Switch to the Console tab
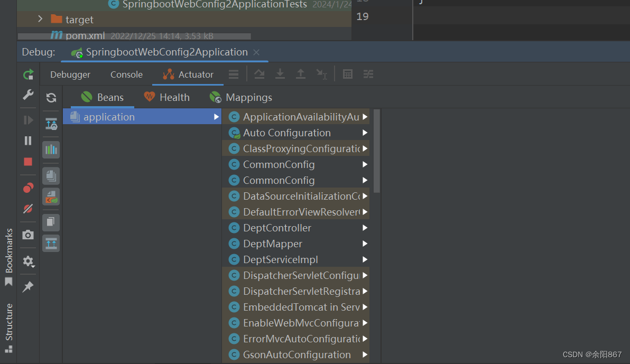This screenshot has height=364, width=630. [x=126, y=74]
